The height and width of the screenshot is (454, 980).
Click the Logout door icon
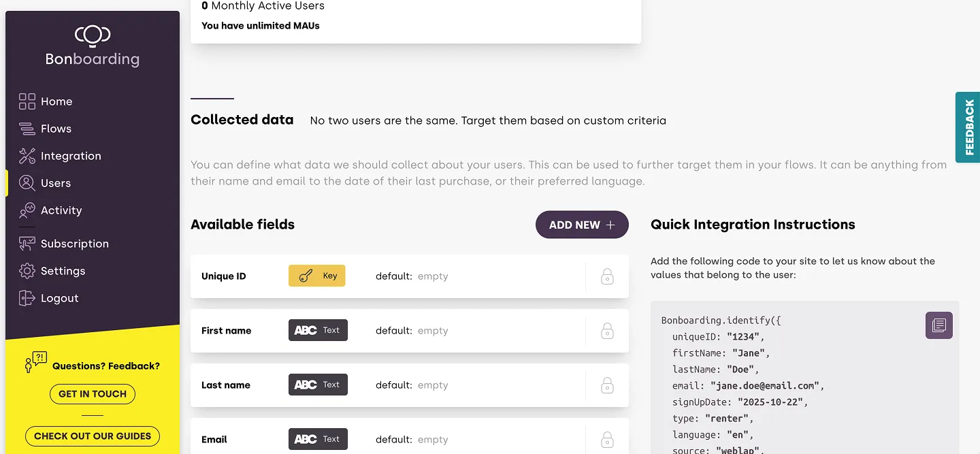tap(27, 298)
